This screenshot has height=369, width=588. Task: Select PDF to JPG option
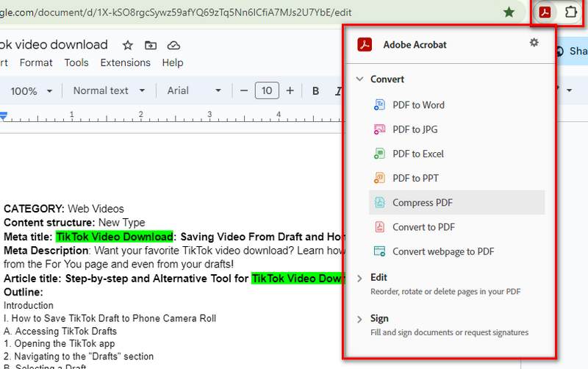[456, 129]
